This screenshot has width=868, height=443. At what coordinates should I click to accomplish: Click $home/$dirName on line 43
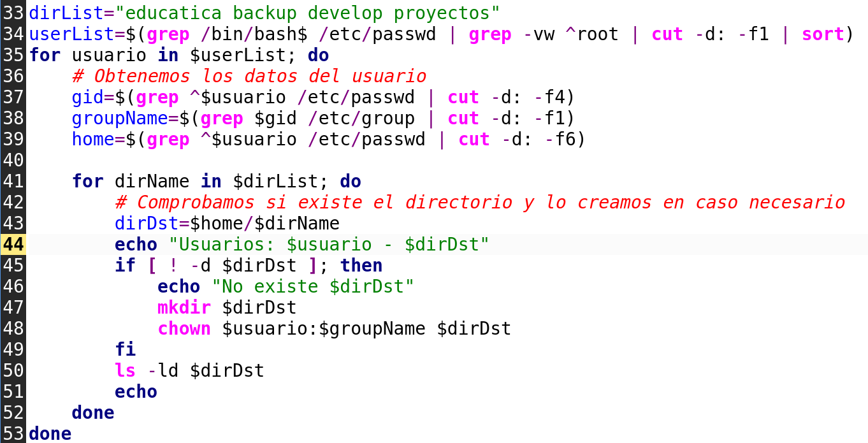click(x=265, y=223)
